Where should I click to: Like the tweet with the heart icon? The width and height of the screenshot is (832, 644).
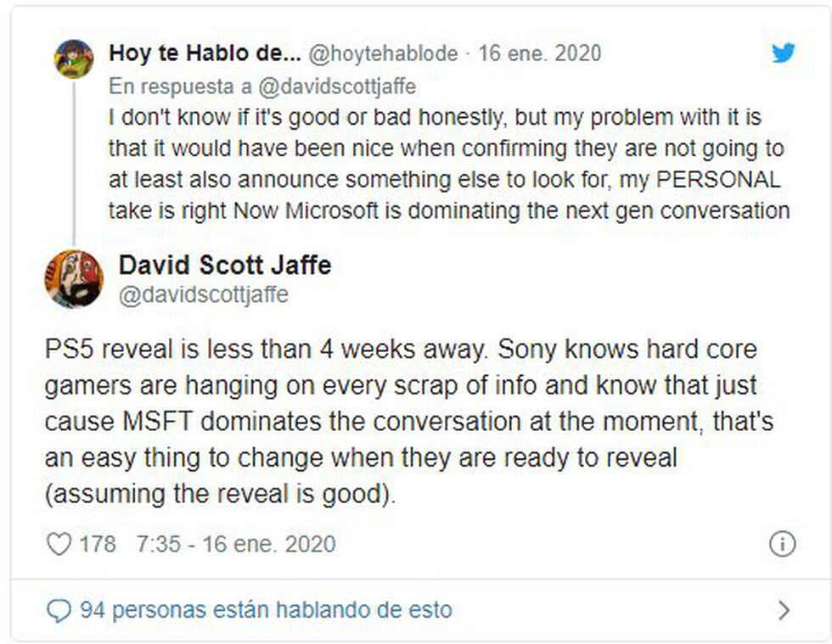click(59, 544)
